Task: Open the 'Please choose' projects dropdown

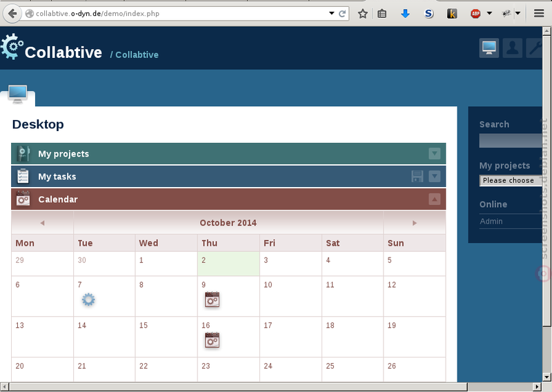Action: coord(511,180)
